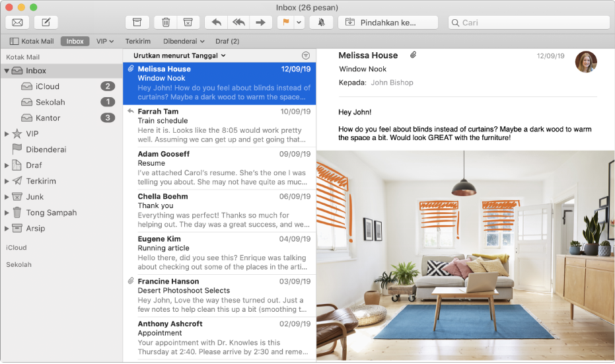Screen dimensions: 615x364
Task: Open Anthony Ashcroft Appointment message
Action: (219, 338)
